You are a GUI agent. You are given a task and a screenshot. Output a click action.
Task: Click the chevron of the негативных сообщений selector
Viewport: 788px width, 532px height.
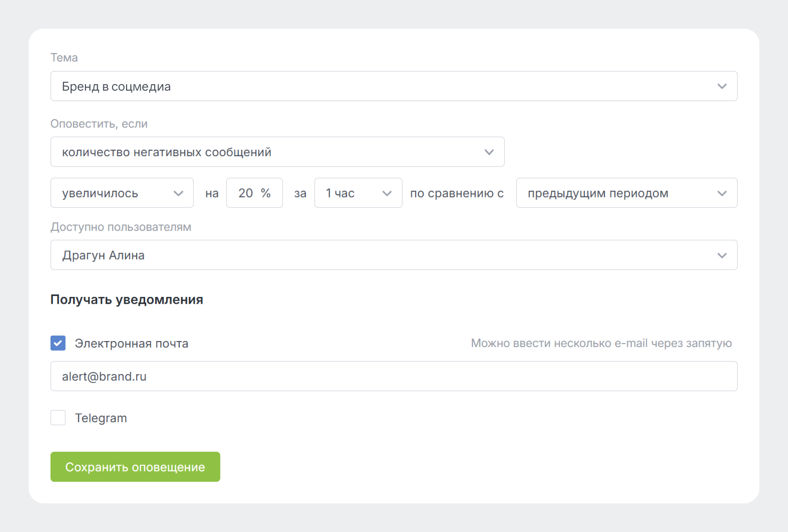point(489,152)
